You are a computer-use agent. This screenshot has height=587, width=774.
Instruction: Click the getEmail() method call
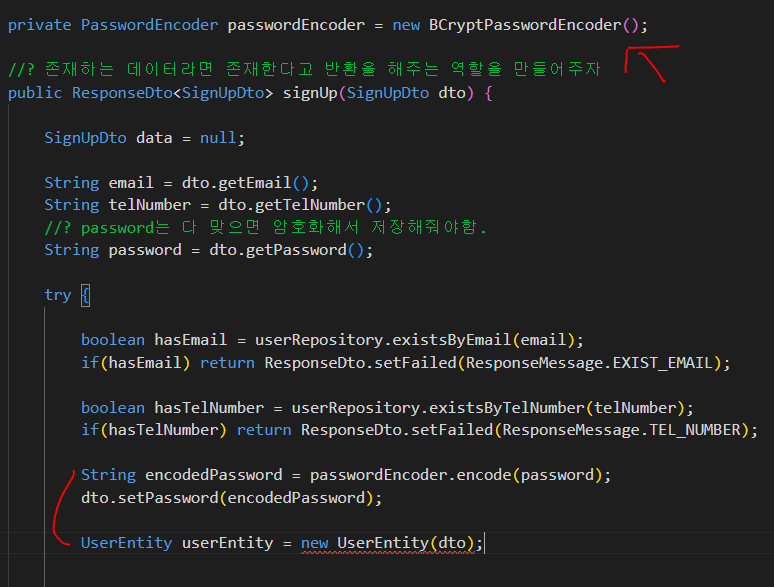click(x=264, y=183)
